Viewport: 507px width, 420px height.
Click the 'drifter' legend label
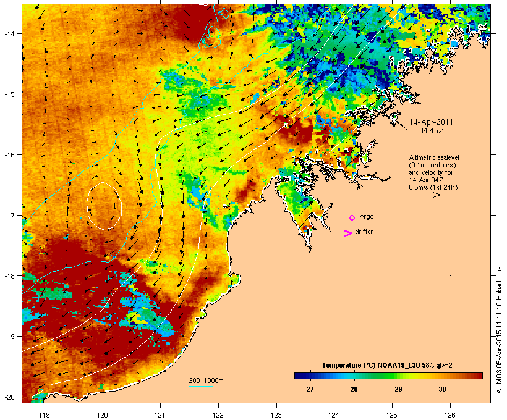click(364, 232)
